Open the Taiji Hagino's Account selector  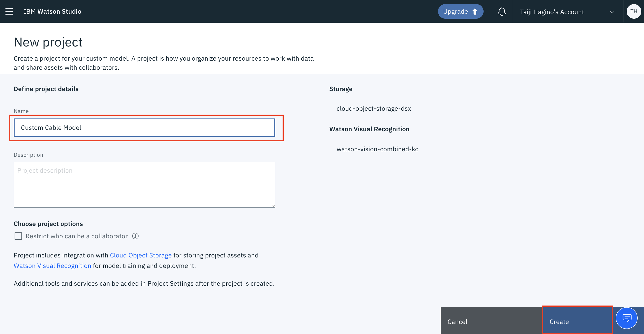552,12
